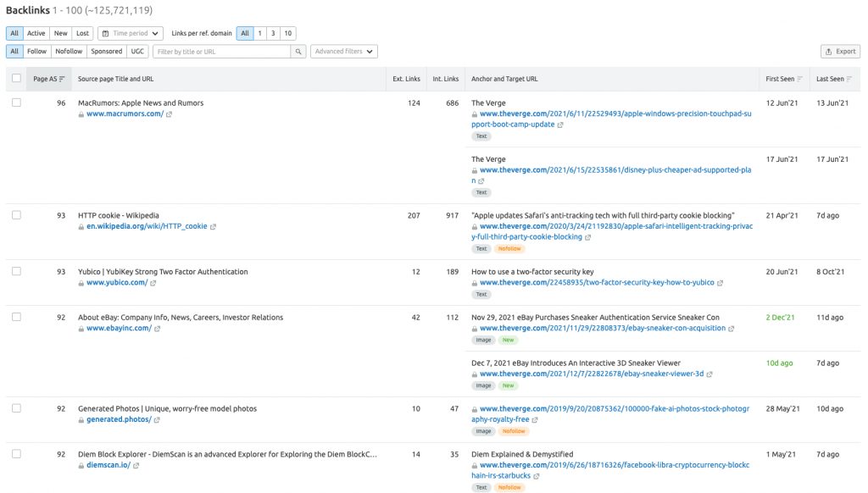Screen dimensions: 868x493
Task: Select the Lost backlinks tab
Action: [x=82, y=33]
